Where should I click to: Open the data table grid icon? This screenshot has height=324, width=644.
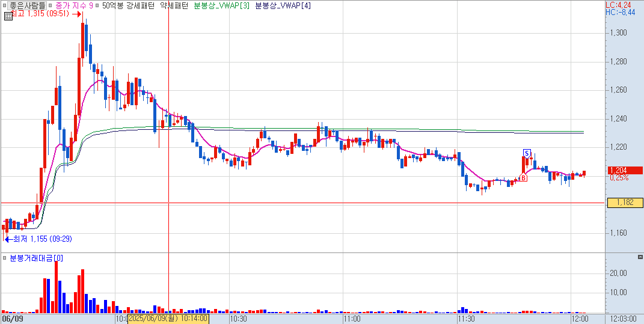point(8,16)
